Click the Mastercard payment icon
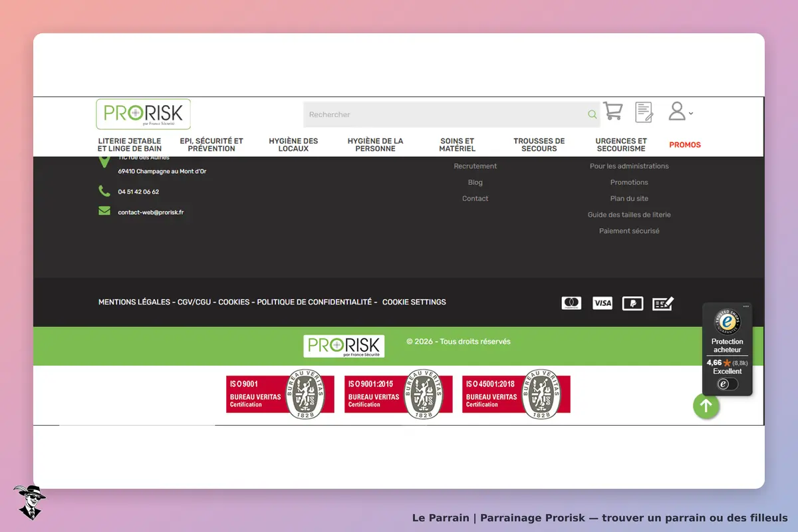This screenshot has height=532, width=798. (x=571, y=303)
